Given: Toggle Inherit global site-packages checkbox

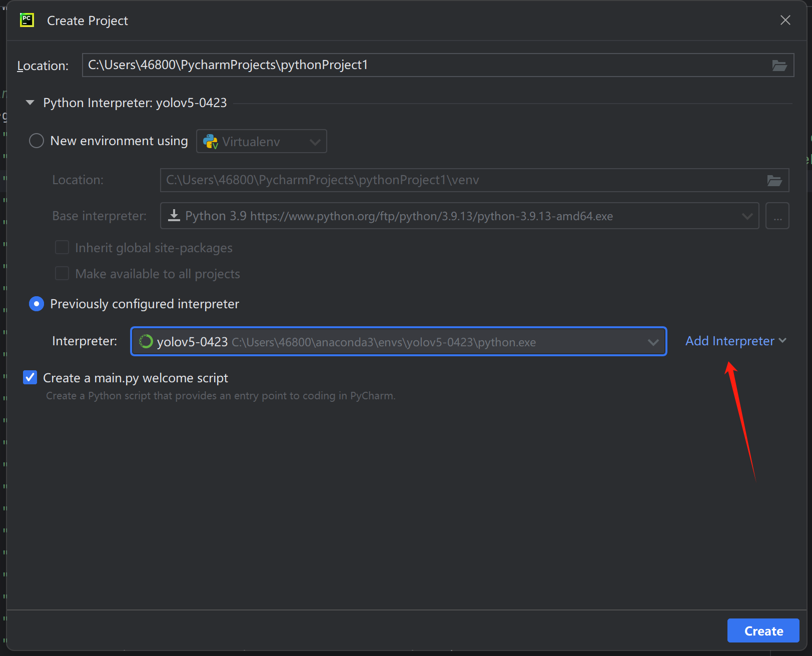Looking at the screenshot, I should 62,248.
